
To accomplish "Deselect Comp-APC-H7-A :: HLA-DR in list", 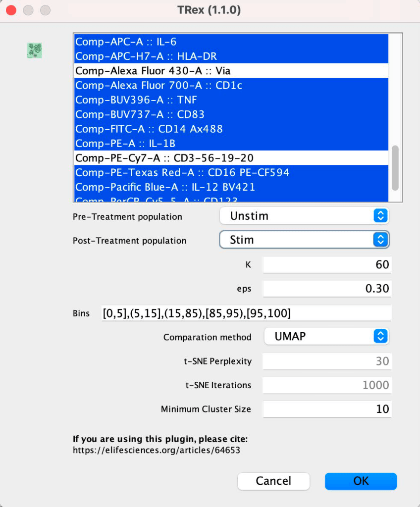I will (146, 56).
